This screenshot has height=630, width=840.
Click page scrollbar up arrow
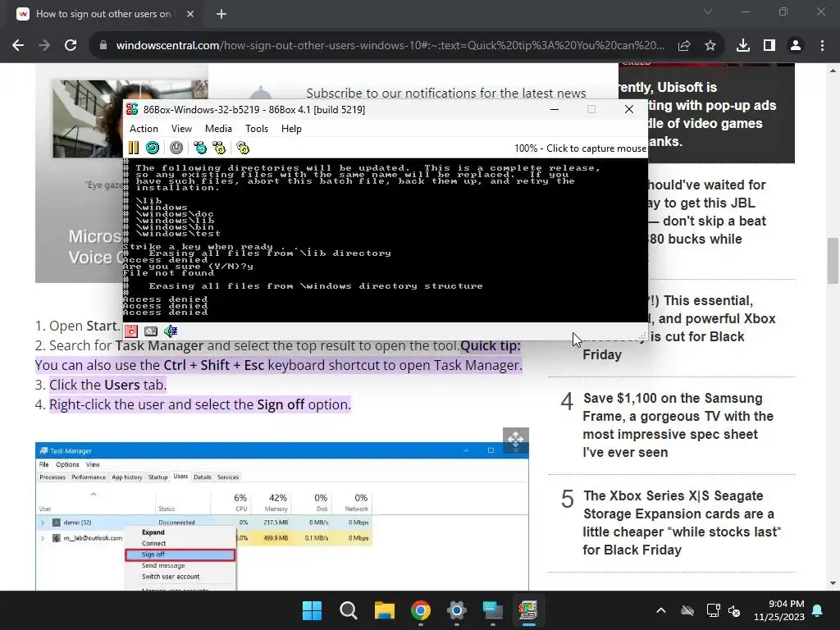[x=833, y=70]
